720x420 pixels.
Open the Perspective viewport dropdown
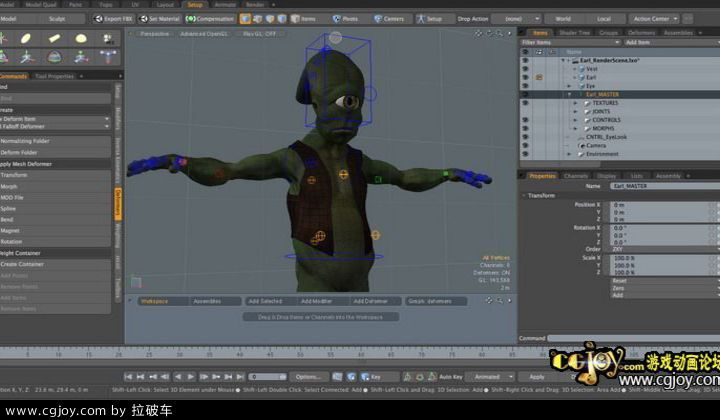(155, 34)
